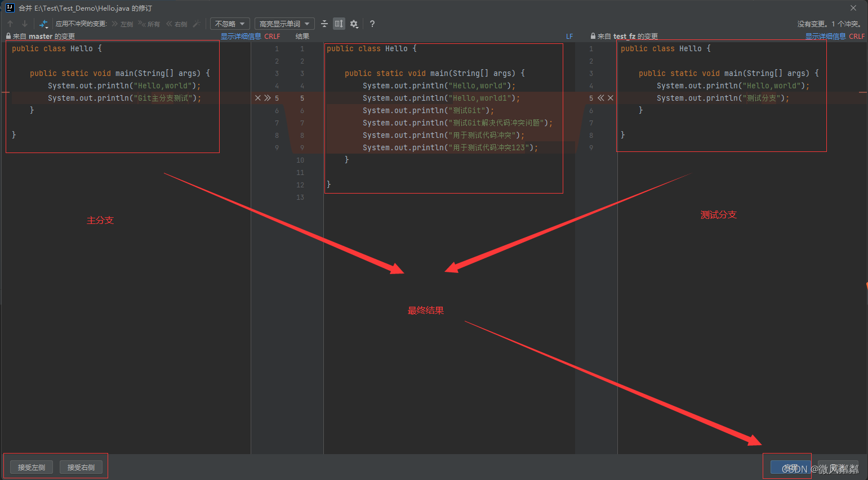
Task: Open the apply non-conflicting changes magic icon
Action: point(43,24)
